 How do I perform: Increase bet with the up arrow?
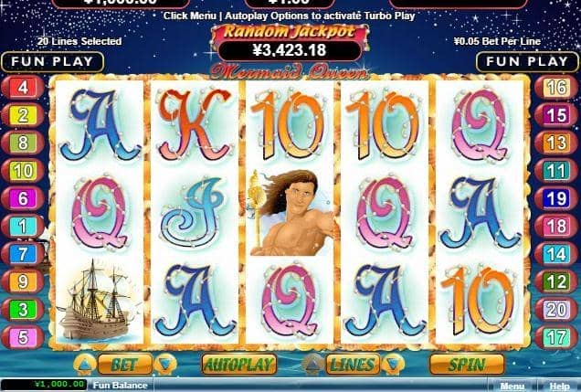pyautogui.click(x=85, y=365)
